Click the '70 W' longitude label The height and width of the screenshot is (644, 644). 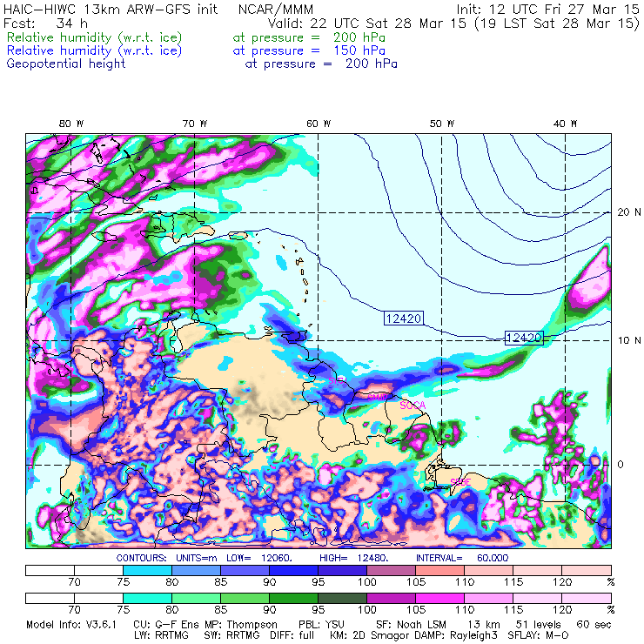(195, 124)
